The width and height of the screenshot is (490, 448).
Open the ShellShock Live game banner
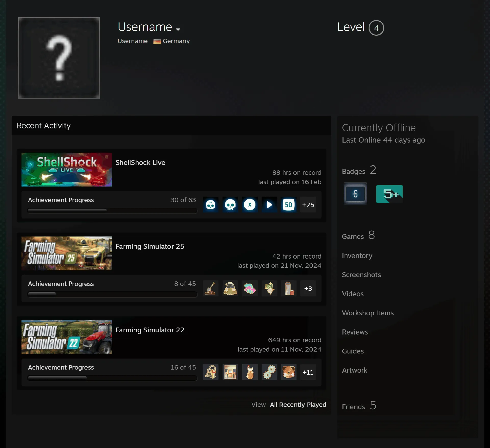pos(67,170)
